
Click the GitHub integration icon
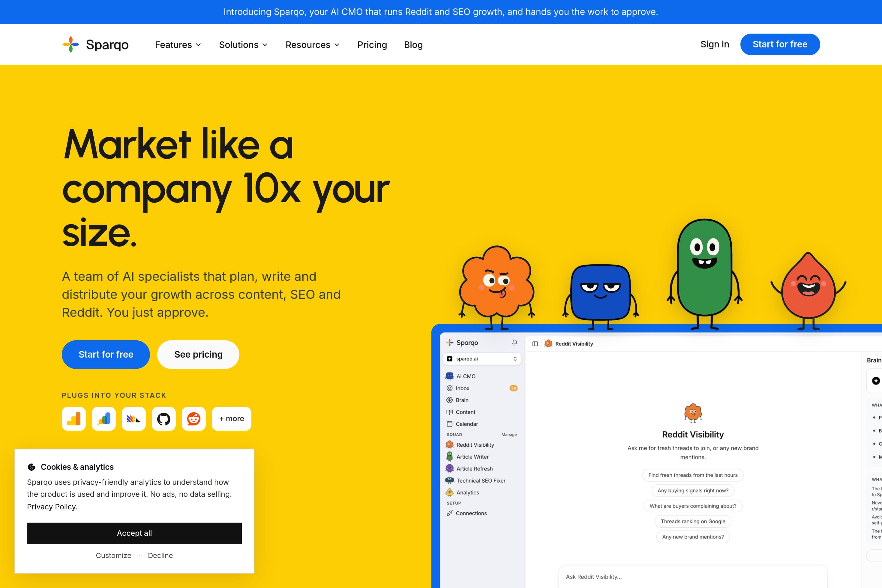coord(164,418)
